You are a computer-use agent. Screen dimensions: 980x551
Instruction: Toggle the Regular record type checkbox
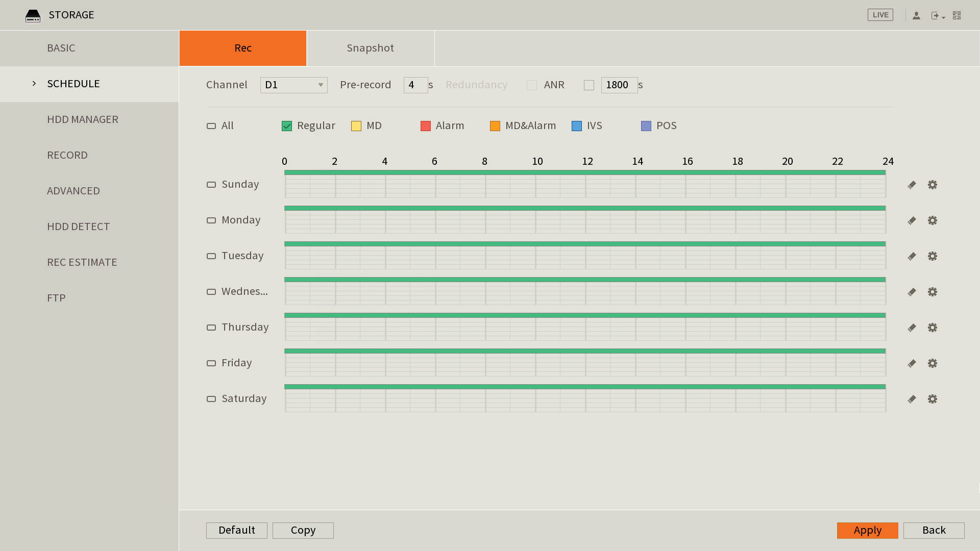point(287,126)
